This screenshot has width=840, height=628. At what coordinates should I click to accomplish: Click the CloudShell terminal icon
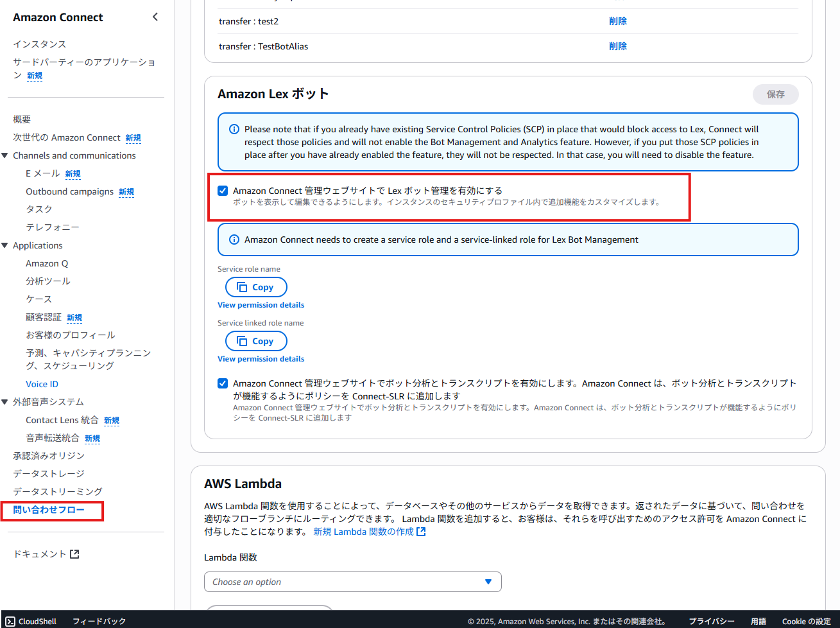[x=10, y=621]
